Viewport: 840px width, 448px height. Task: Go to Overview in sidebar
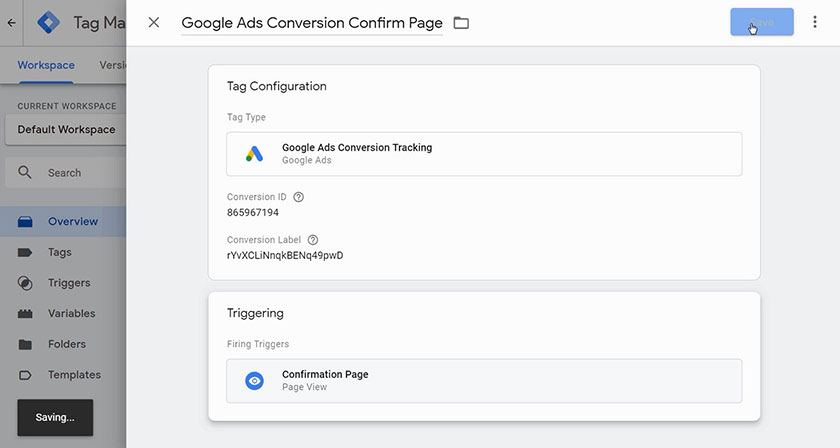click(x=72, y=221)
